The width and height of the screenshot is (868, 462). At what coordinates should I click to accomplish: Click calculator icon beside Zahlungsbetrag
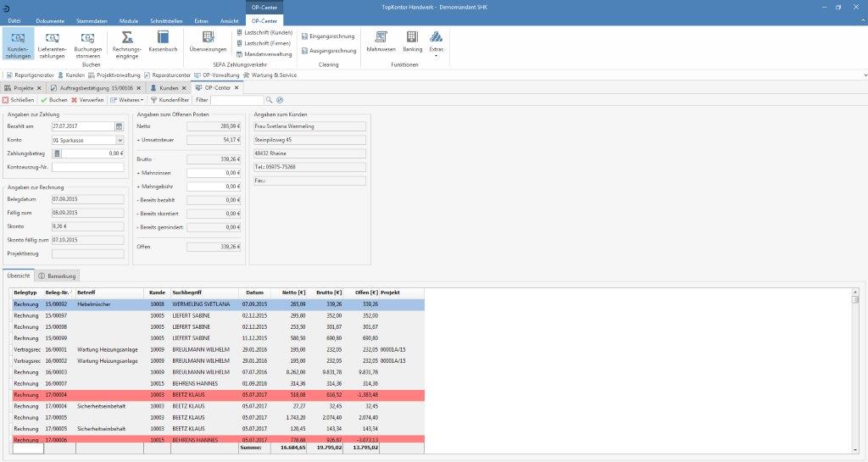point(57,153)
